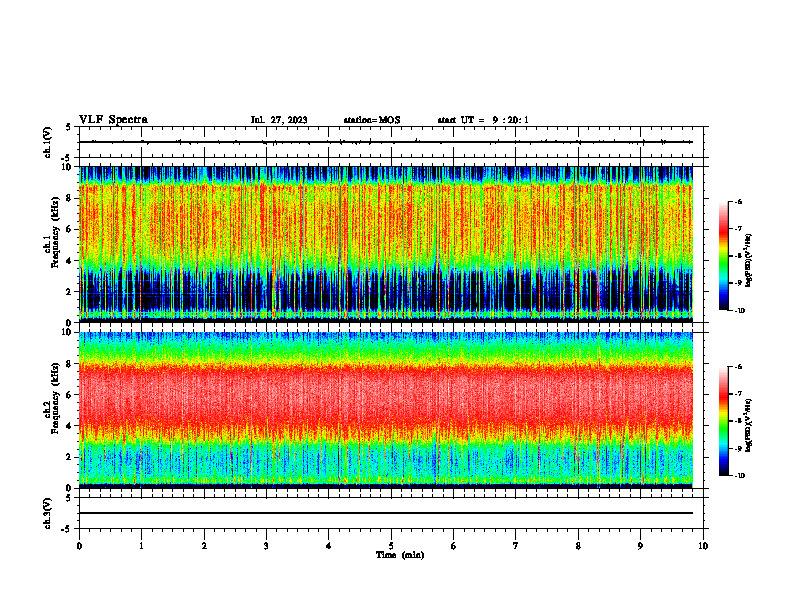
Task: Click the "Time (min)" x-axis label
Action: pyautogui.click(x=400, y=555)
